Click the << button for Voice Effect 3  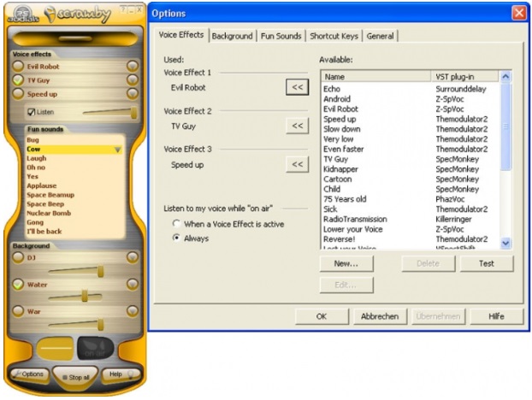297,164
